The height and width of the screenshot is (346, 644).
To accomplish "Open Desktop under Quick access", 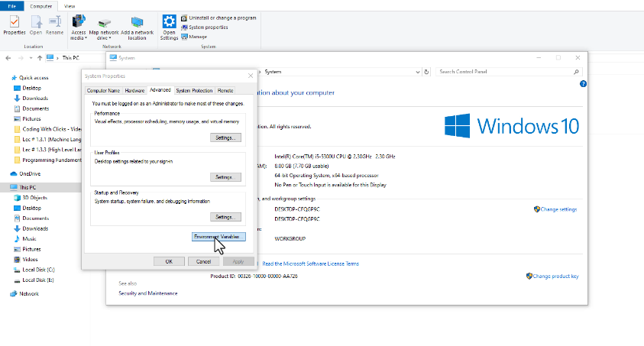I will pyautogui.click(x=31, y=88).
